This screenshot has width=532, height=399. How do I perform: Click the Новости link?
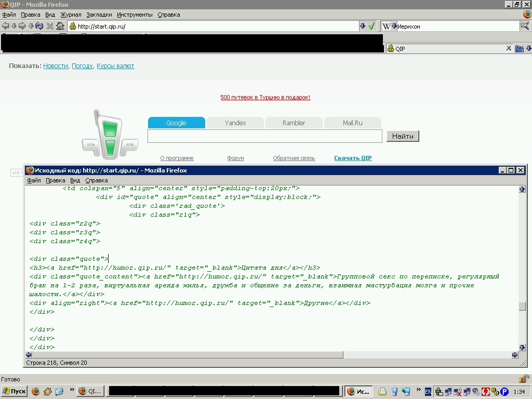click(x=56, y=66)
